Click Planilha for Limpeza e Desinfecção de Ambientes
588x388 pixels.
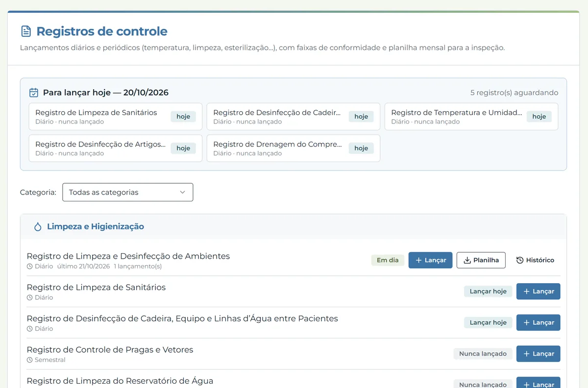point(481,260)
